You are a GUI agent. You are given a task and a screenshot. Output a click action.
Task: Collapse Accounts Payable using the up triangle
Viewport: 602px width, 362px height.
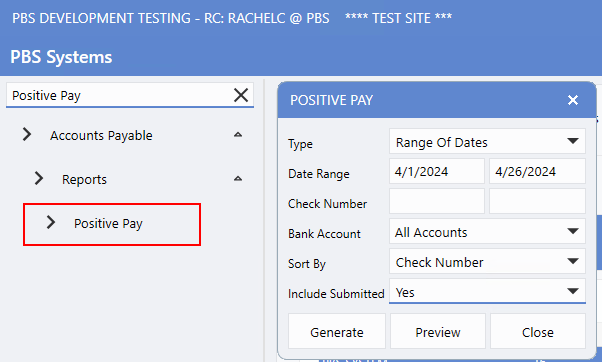pyautogui.click(x=238, y=134)
